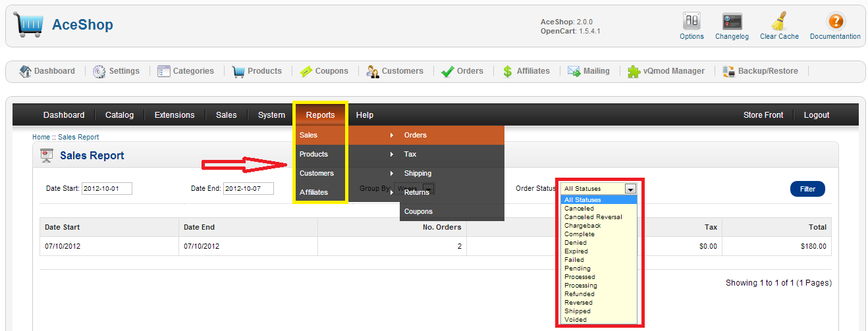The width and height of the screenshot is (868, 331).
Task: Click the Date Start input field
Action: tap(107, 189)
